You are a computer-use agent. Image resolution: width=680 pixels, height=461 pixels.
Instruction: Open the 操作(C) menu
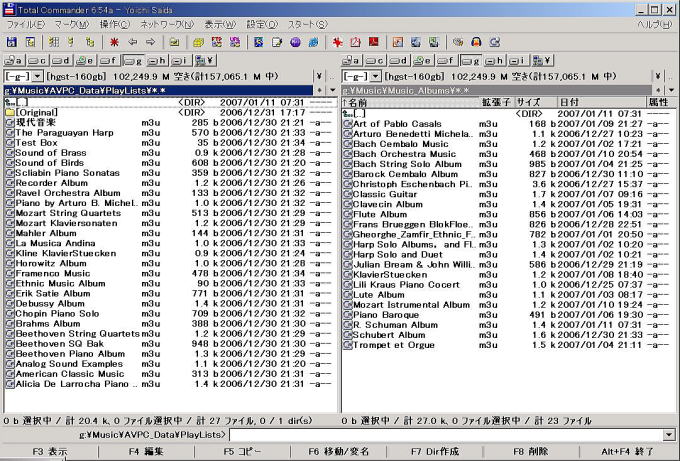(x=114, y=24)
